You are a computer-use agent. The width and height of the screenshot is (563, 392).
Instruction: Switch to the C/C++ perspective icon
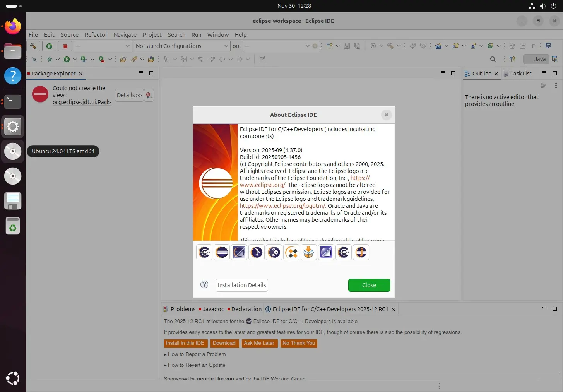pyautogui.click(x=555, y=59)
